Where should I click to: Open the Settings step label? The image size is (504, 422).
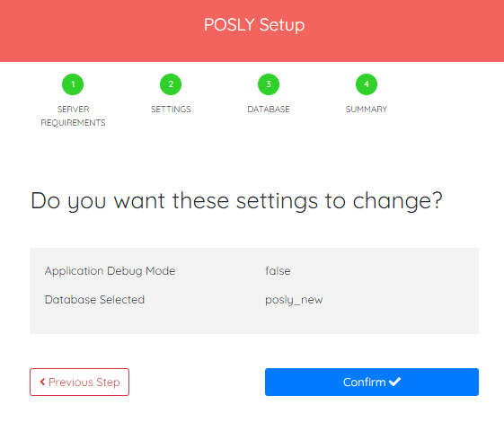[171, 110]
